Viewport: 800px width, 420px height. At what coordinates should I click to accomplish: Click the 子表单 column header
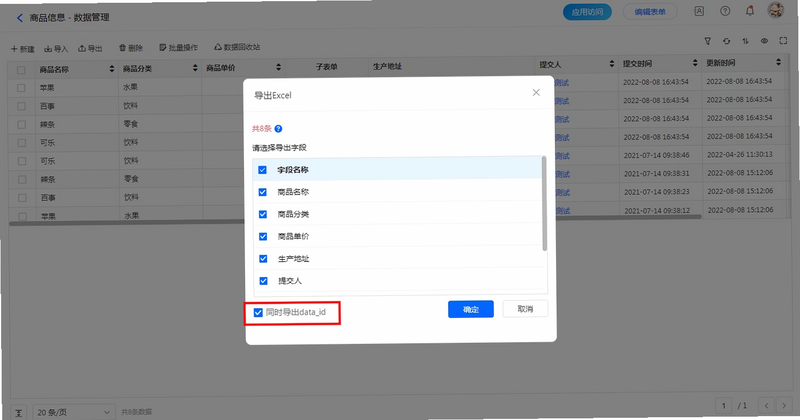(x=327, y=67)
